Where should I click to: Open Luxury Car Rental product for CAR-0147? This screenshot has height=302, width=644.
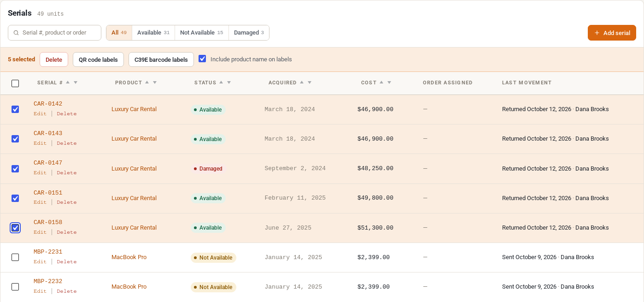[134, 169]
